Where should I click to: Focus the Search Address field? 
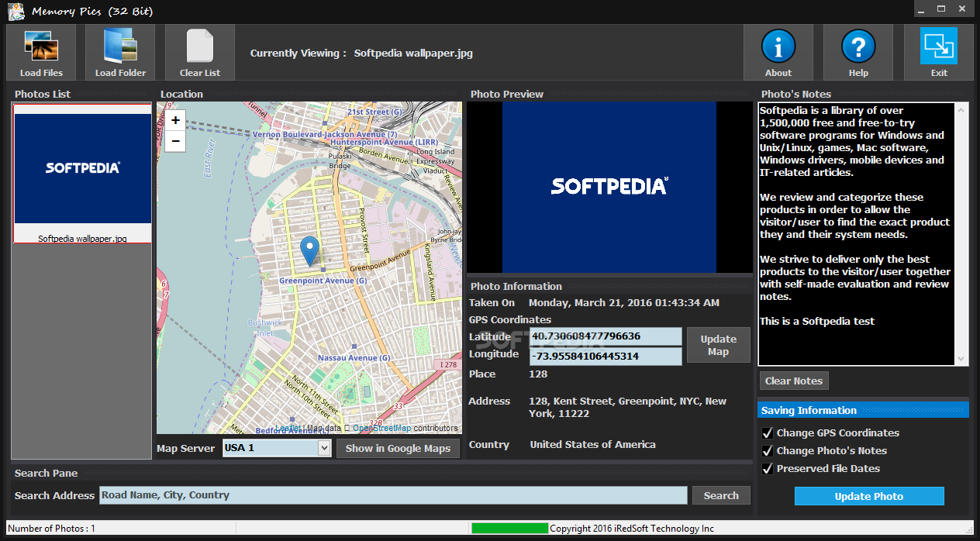click(x=393, y=495)
